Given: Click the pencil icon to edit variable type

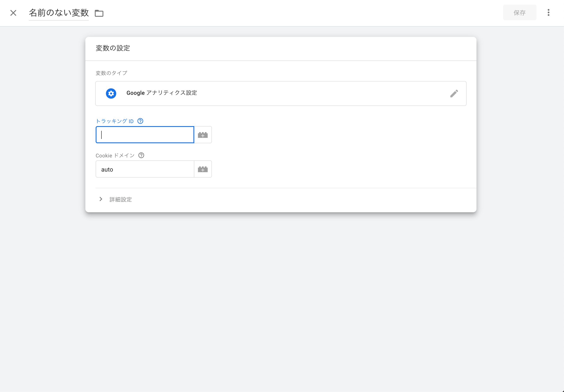Looking at the screenshot, I should tap(454, 93).
